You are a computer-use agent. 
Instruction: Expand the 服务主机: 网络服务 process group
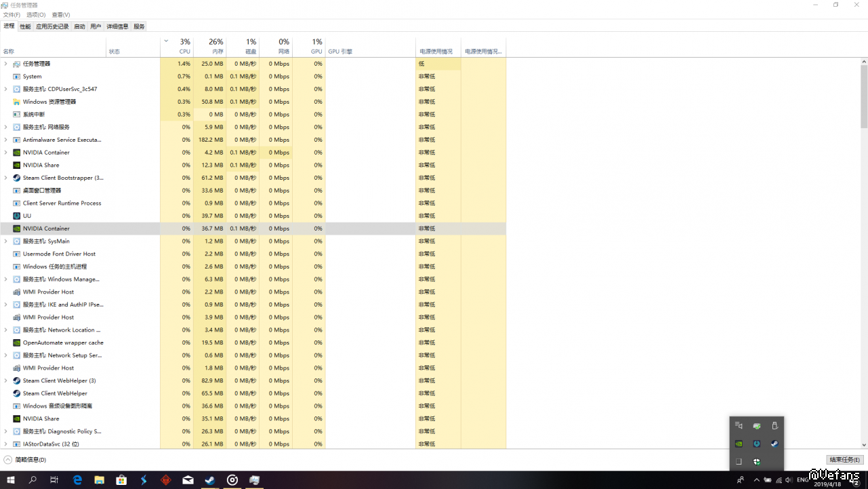click(x=5, y=127)
